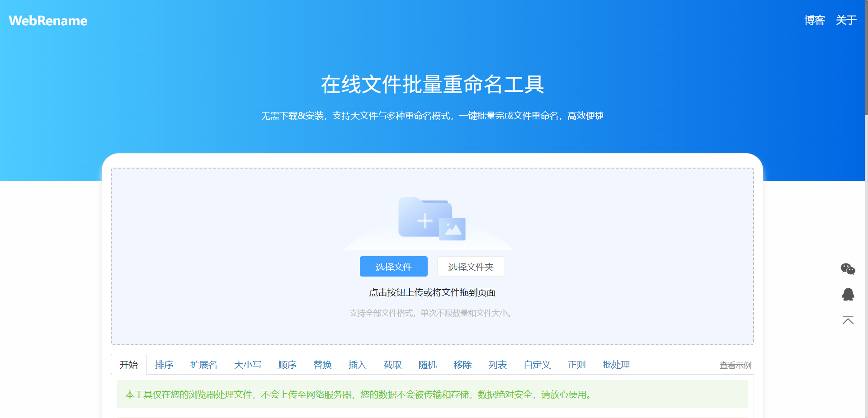This screenshot has height=418, width=868.
Task: Open the 顺序 tab
Action: click(287, 365)
